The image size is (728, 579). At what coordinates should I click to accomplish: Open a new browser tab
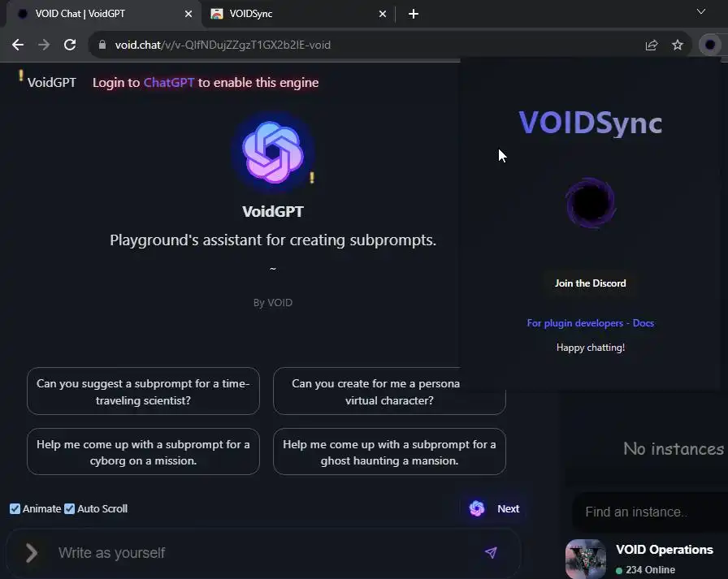414,14
